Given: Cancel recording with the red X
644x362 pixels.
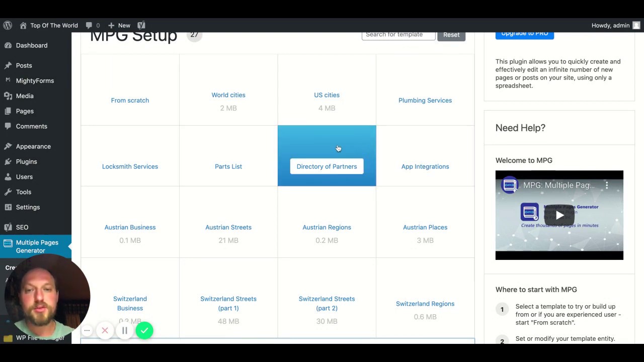Looking at the screenshot, I should pos(105,331).
